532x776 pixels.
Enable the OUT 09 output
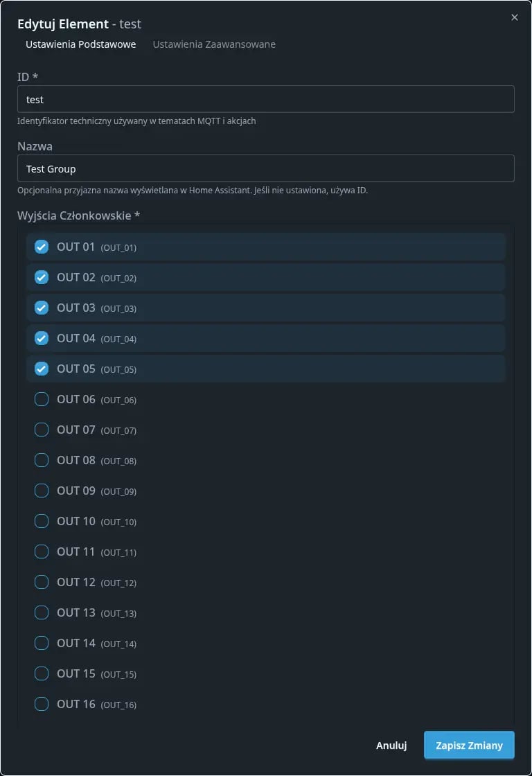click(x=41, y=491)
